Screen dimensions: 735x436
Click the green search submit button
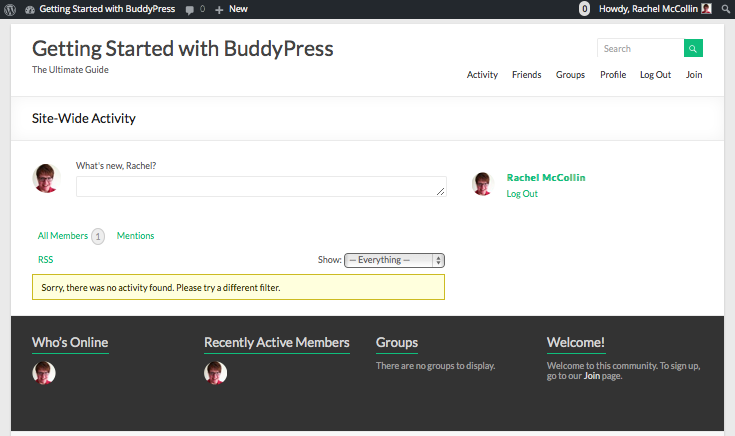tap(693, 48)
